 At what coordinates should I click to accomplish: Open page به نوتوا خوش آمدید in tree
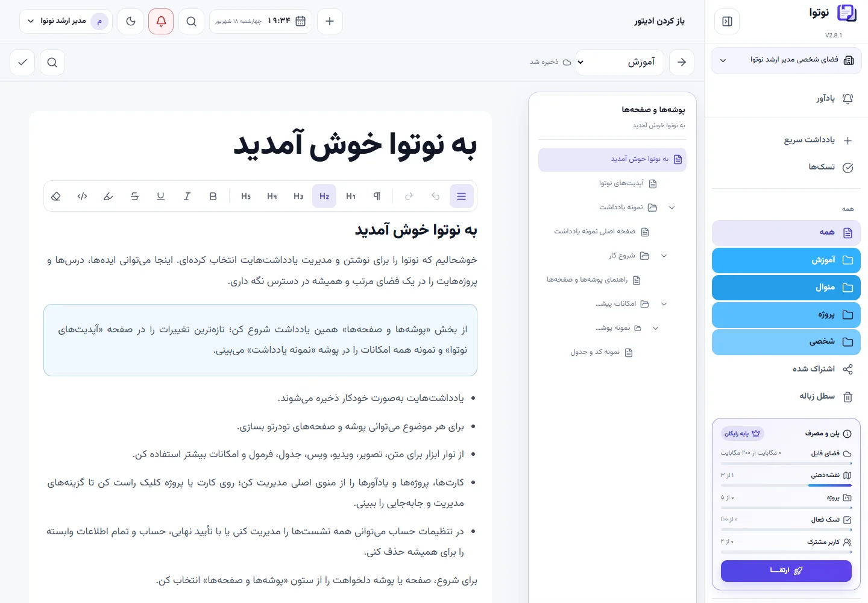(612, 159)
